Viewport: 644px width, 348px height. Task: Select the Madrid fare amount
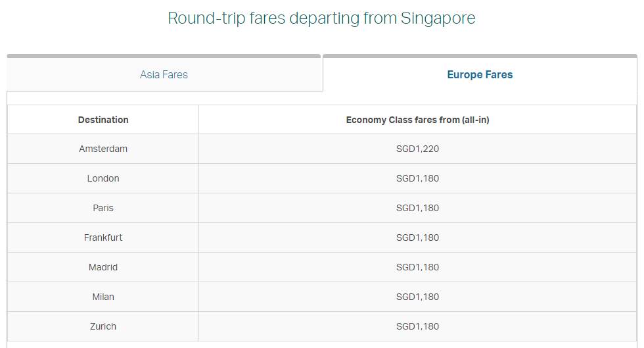click(417, 267)
